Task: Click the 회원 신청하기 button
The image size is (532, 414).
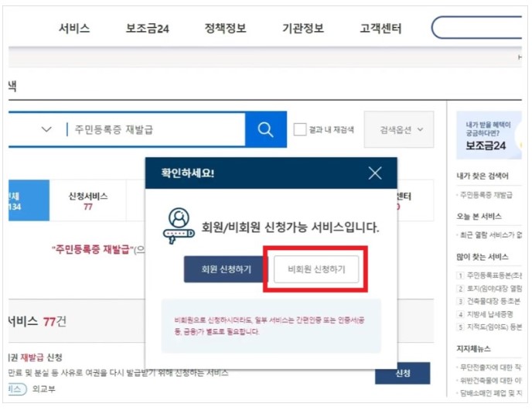Action: click(x=226, y=269)
